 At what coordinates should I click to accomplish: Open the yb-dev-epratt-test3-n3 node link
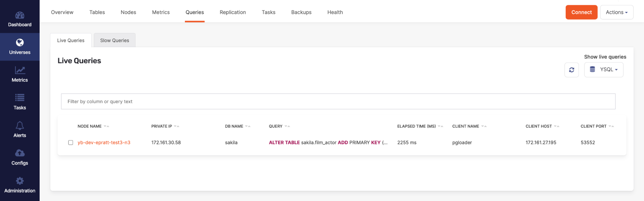pyautogui.click(x=104, y=143)
